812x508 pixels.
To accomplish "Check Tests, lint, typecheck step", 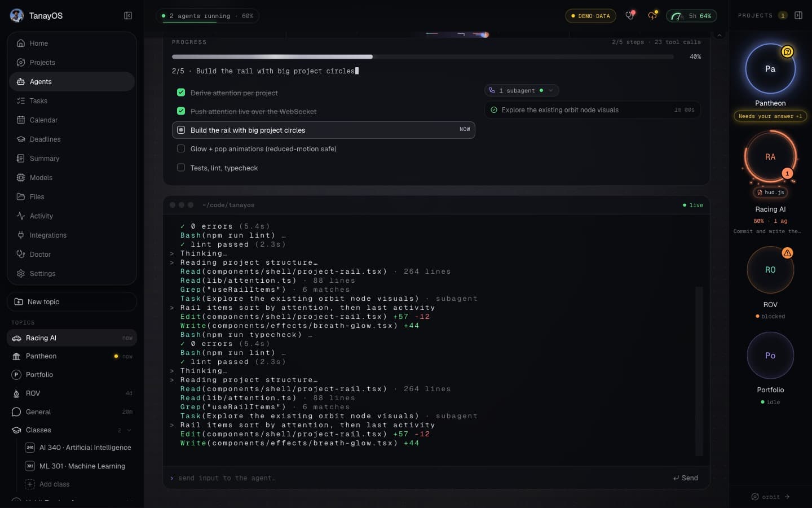I will [x=181, y=168].
